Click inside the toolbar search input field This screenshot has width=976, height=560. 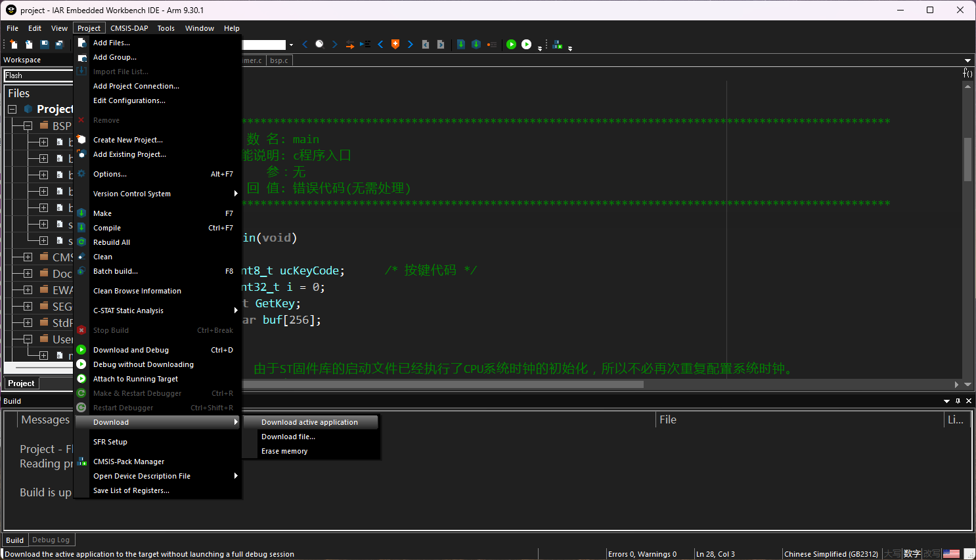tap(264, 45)
